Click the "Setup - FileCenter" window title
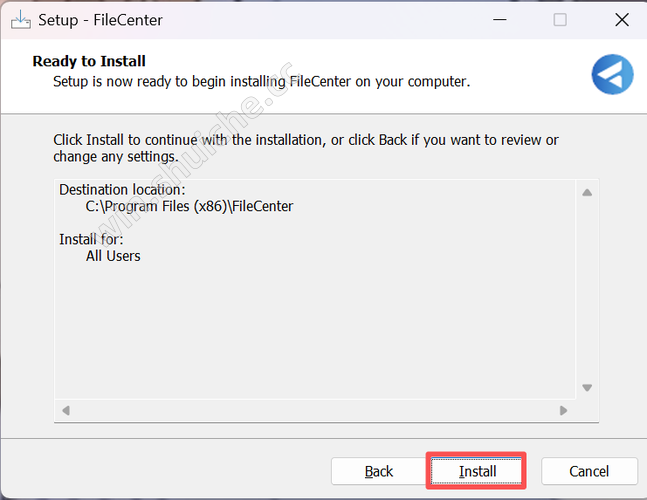Image resolution: width=647 pixels, height=500 pixels. click(x=100, y=20)
